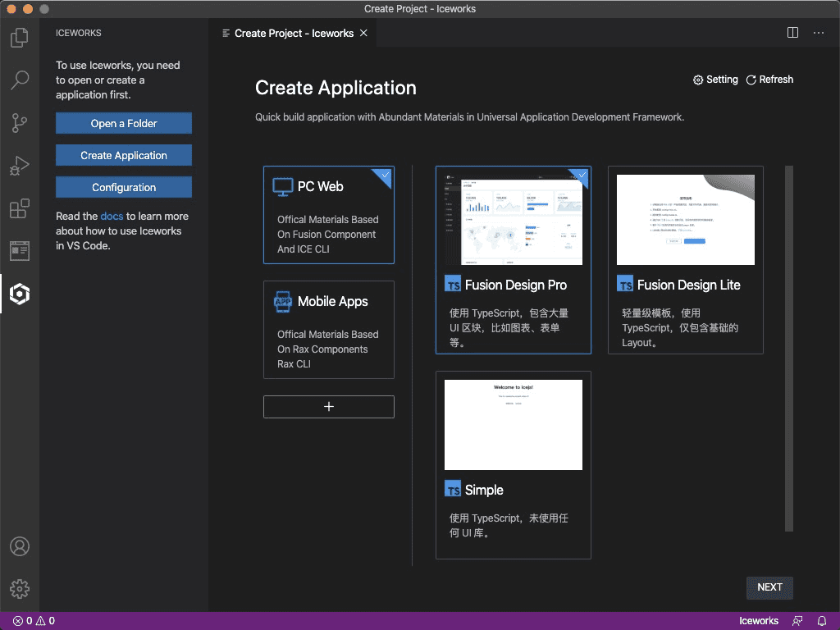Open the page preview icon in activity bar
The height and width of the screenshot is (630, 840).
point(20,251)
